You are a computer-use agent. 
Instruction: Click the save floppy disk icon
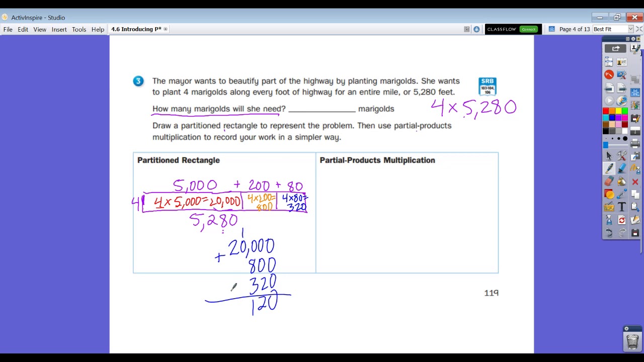pyautogui.click(x=635, y=233)
